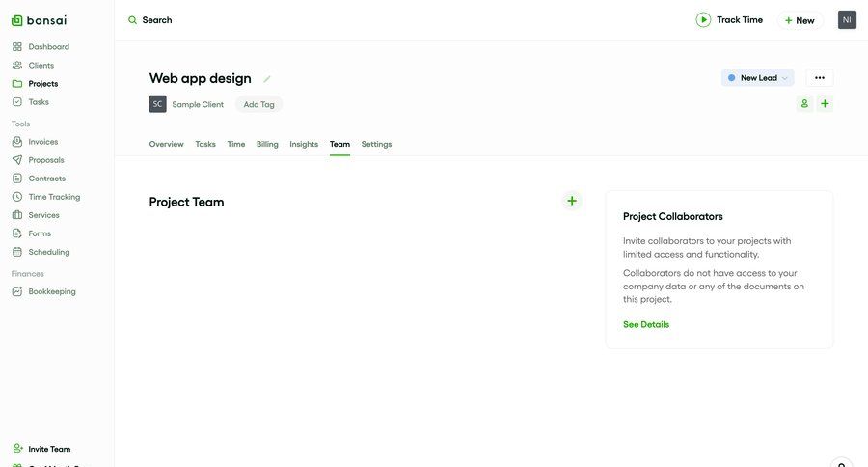This screenshot has width=868, height=467.
Task: Click the search magnifier icon
Action: tap(132, 20)
